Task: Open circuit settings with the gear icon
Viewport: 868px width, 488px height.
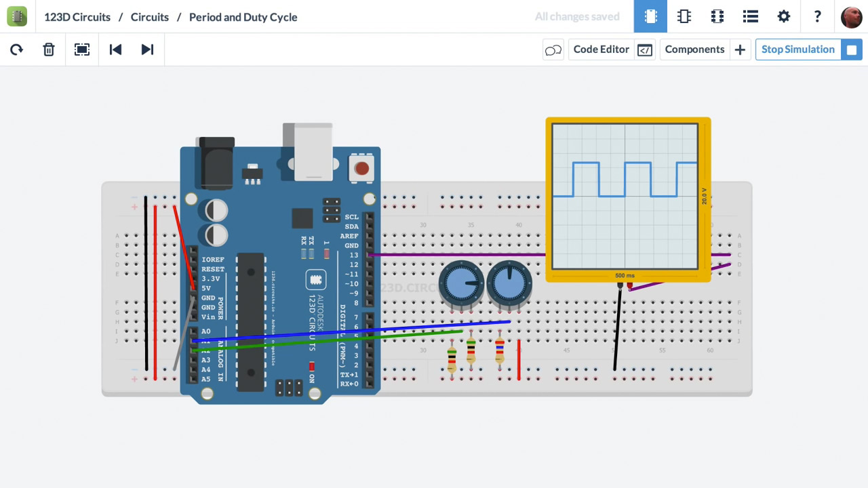Action: [783, 16]
